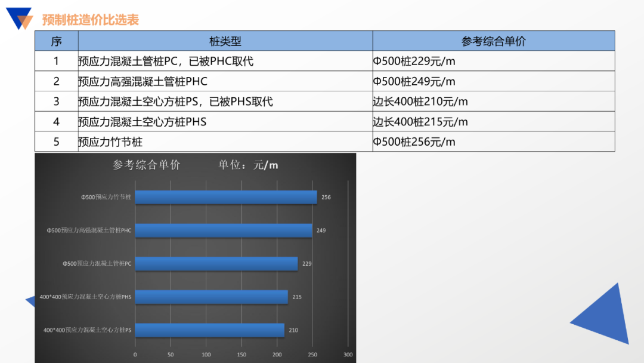Click axis category label Φ500预应力混凝土管桩PC
Image resolution: width=644 pixels, height=363 pixels.
[97, 263]
